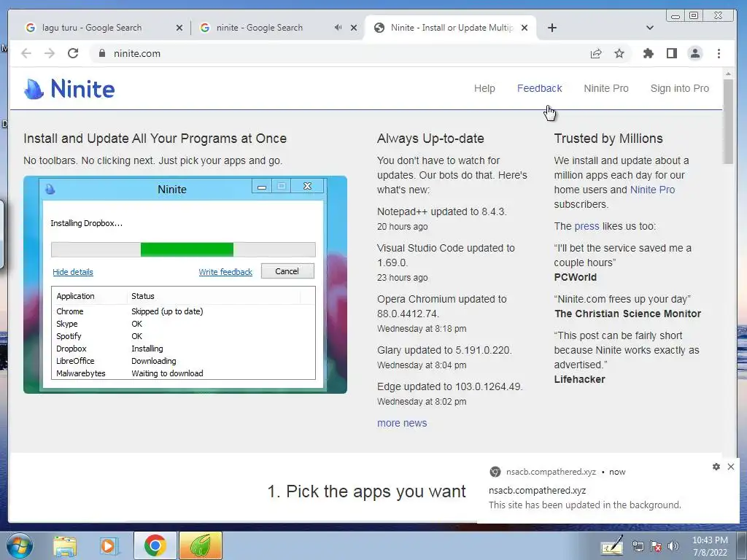The height and width of the screenshot is (560, 747).
Task: Open notification settings gear icon
Action: click(x=716, y=467)
